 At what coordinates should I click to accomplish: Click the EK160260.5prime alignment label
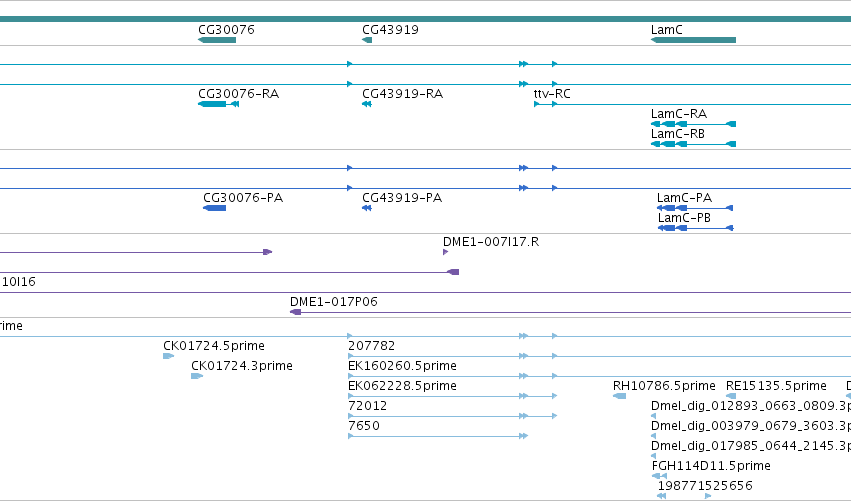[402, 366]
